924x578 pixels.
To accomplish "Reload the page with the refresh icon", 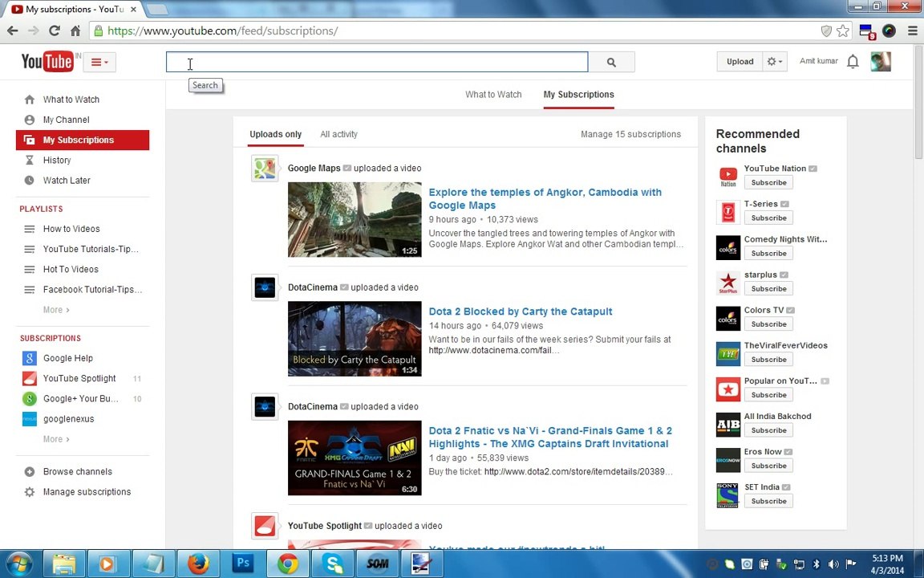I will tap(55, 31).
